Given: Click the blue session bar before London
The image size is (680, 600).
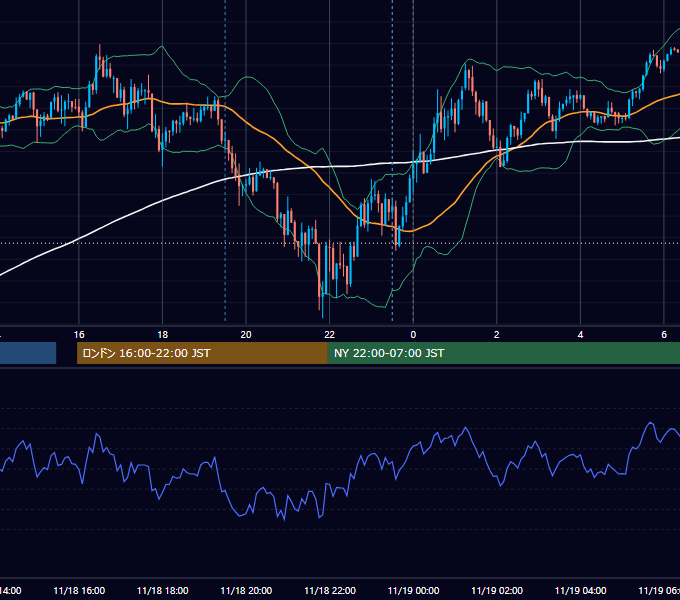Looking at the screenshot, I should (28, 353).
